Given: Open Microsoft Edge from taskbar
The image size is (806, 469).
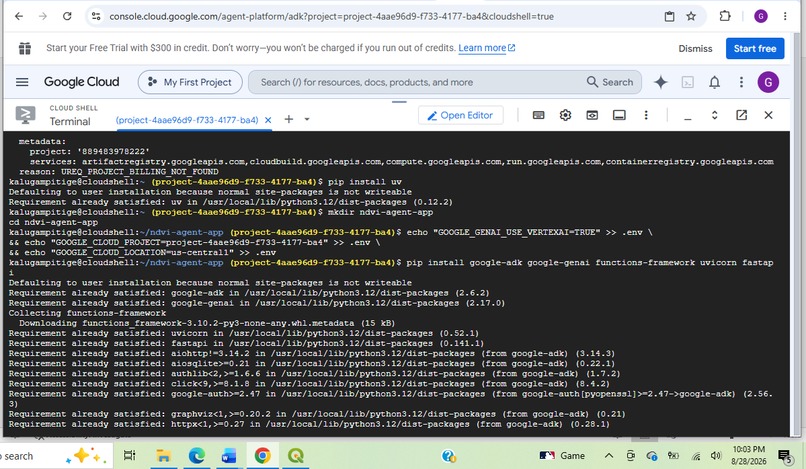Looking at the screenshot, I should 196,456.
